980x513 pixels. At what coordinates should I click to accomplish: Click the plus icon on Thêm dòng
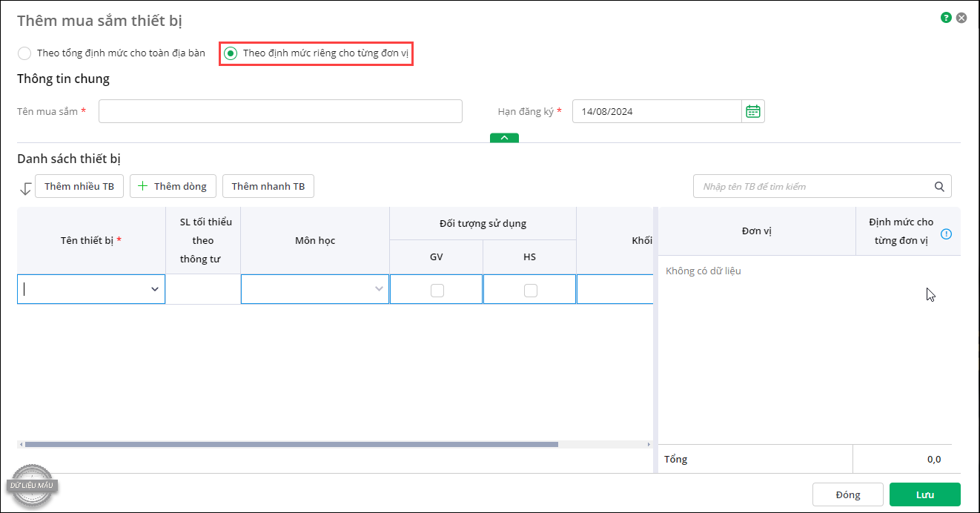(143, 187)
